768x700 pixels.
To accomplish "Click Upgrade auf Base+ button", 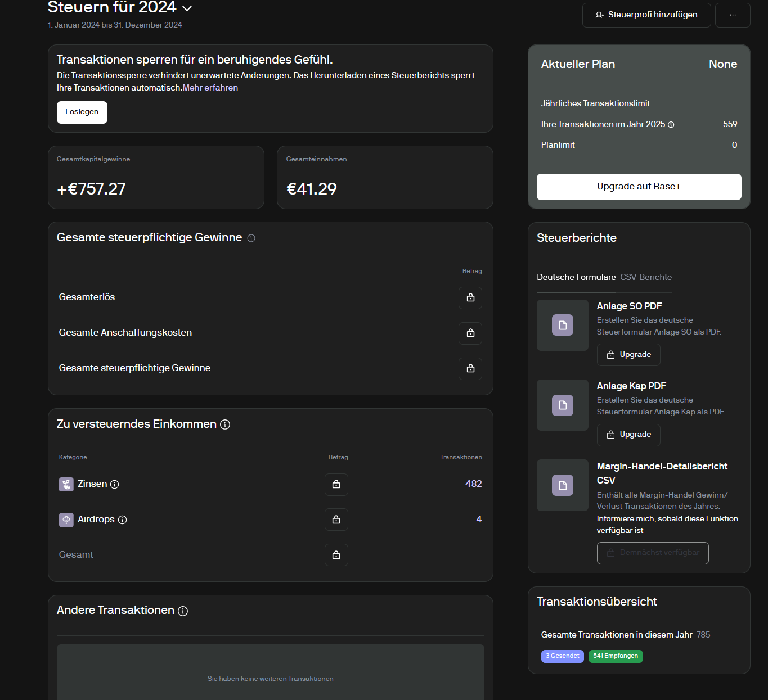I will [639, 187].
